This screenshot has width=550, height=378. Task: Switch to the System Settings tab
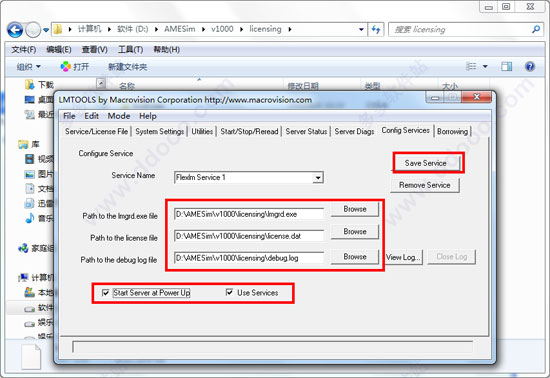click(x=159, y=131)
